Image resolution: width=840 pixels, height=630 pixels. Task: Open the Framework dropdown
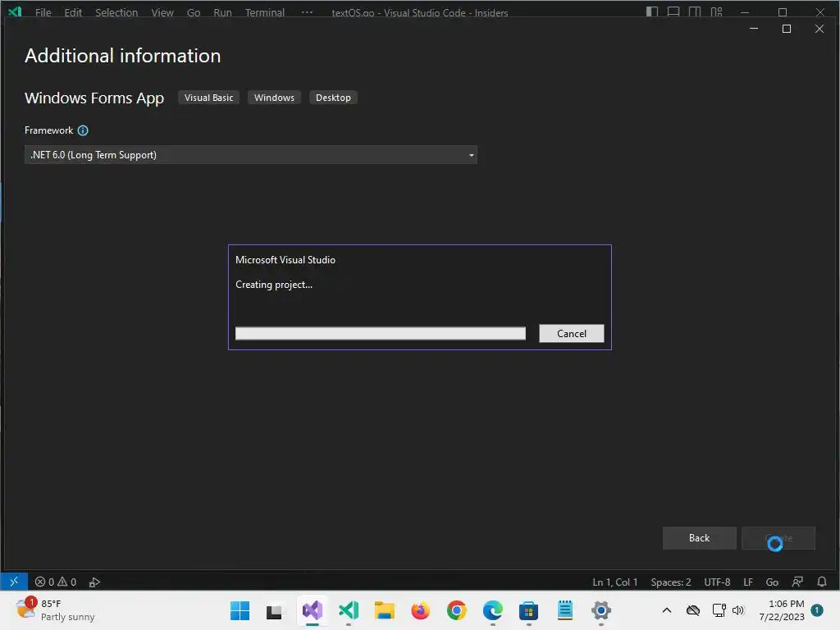(x=251, y=155)
